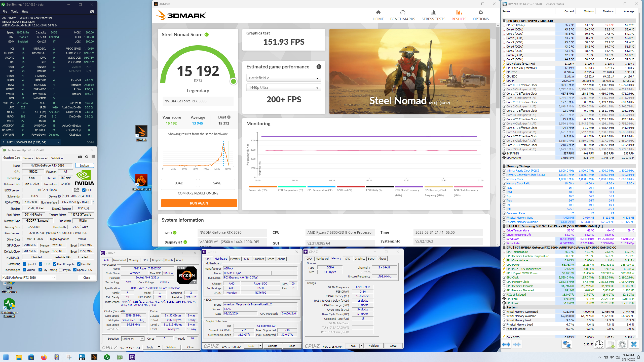The height and width of the screenshot is (362, 644).
Task: Click the ZenTimings screenshot camera icon
Action: 92,12
